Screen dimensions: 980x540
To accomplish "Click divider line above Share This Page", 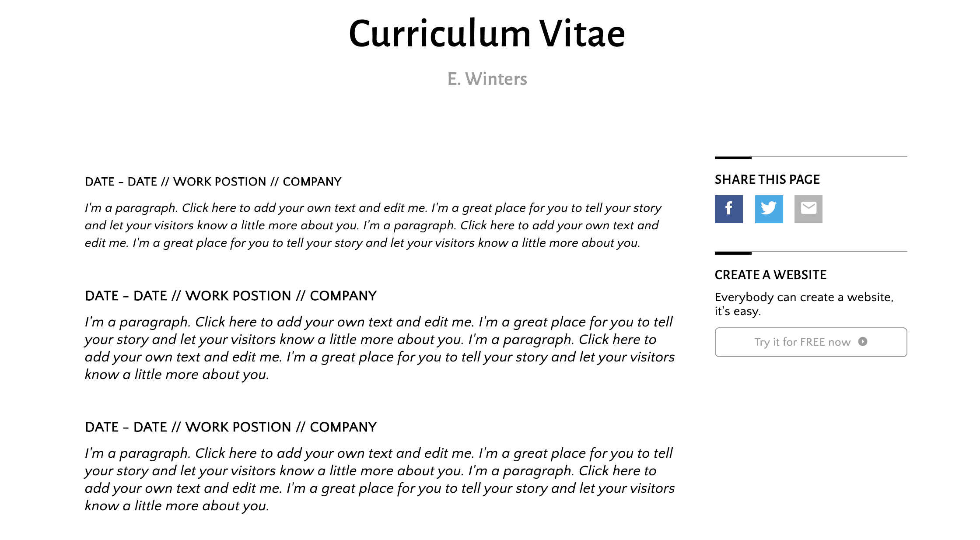I will click(x=811, y=157).
